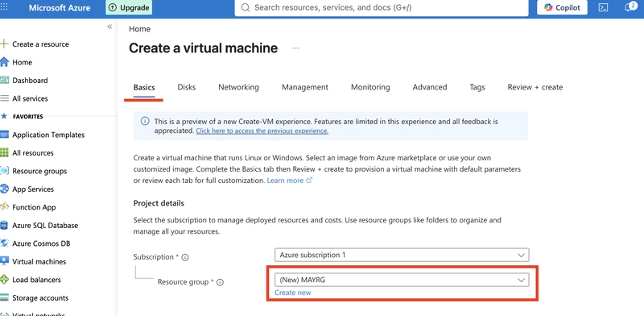Click the Resource group info icon

[x=220, y=282]
